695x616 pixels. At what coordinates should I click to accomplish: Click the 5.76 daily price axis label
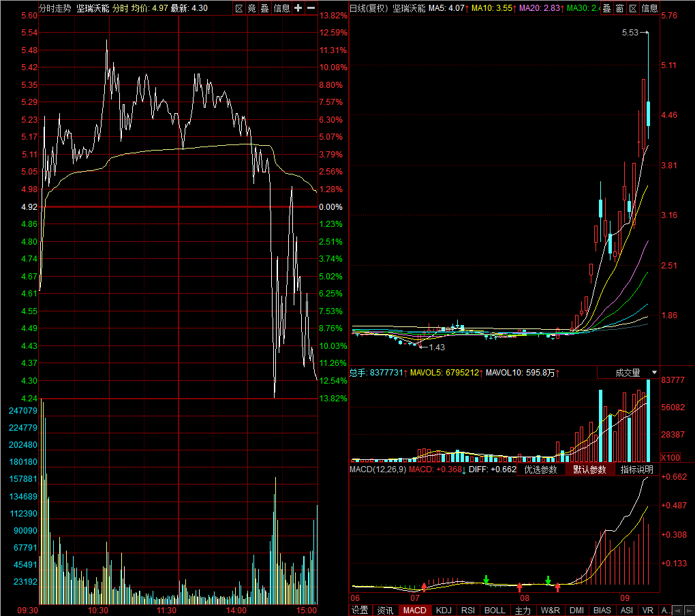pos(669,16)
